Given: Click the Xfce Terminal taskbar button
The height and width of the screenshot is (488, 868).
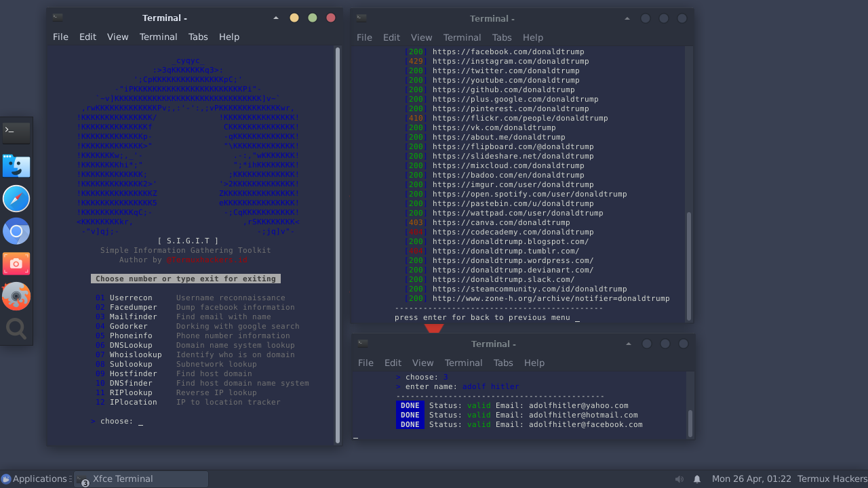Looking at the screenshot, I should pos(141,479).
